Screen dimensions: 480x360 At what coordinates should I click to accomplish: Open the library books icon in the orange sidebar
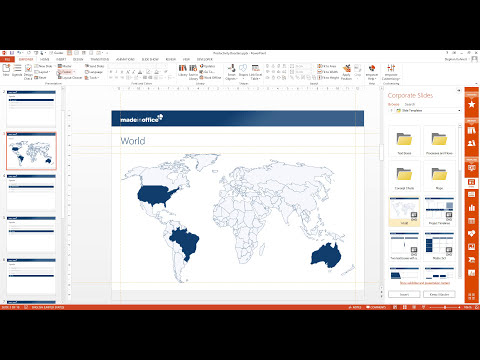point(471,130)
